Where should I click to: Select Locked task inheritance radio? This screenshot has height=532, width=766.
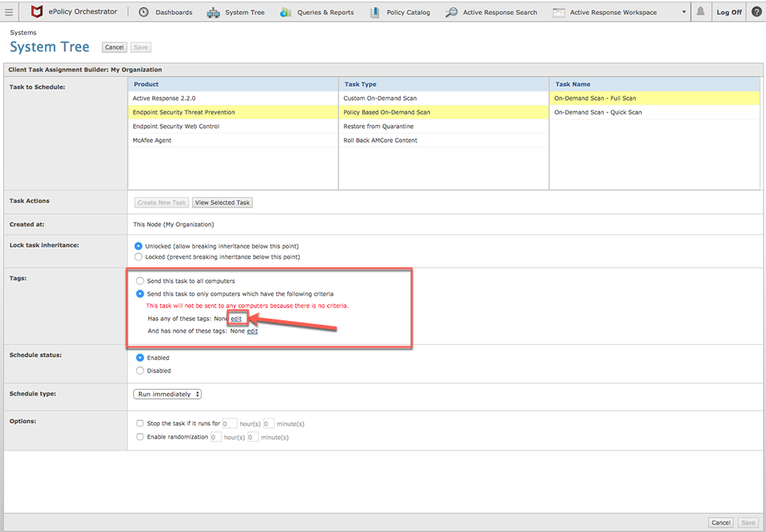[x=138, y=257]
